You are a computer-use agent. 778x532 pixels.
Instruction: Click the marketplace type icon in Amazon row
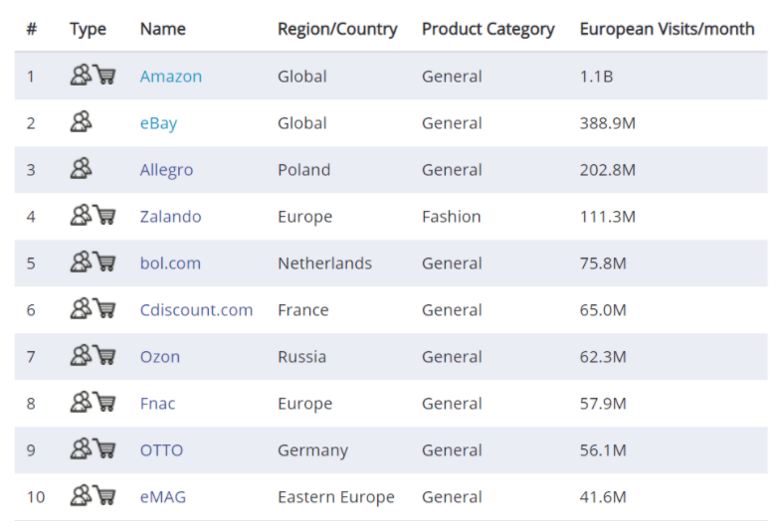point(93,76)
